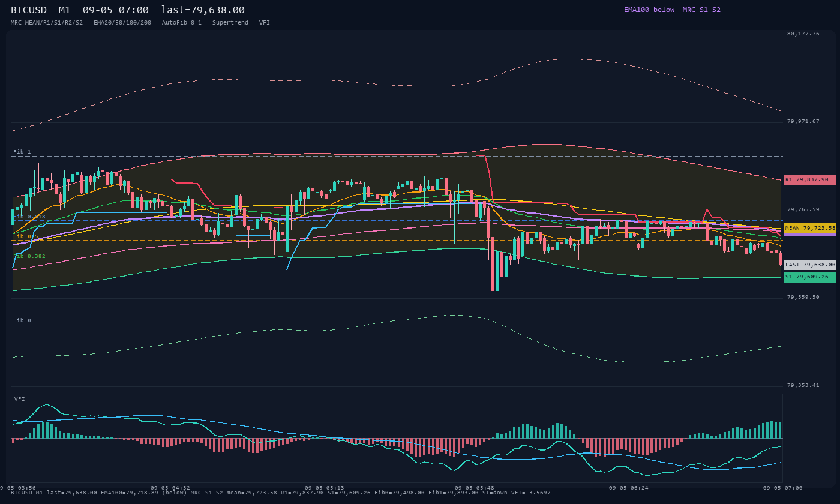This screenshot has height=504, width=840.
Task: Click the 79,353.41 price axis label
Action: tap(803, 385)
